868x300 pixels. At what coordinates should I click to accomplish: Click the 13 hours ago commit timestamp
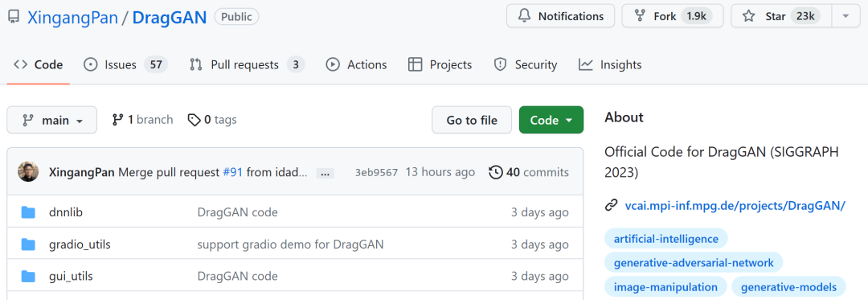click(440, 173)
